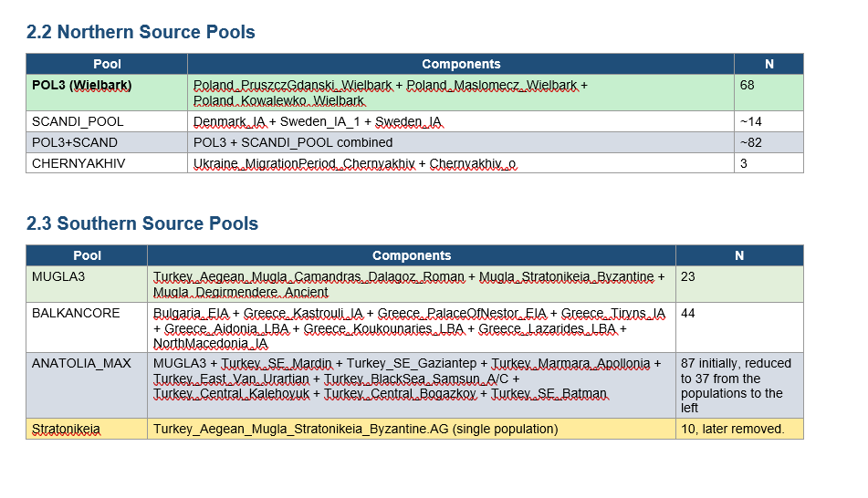Image resolution: width=868 pixels, height=498 pixels.
Task: Select the "POL3+SCAND" pool name cell
Action: 75,142
